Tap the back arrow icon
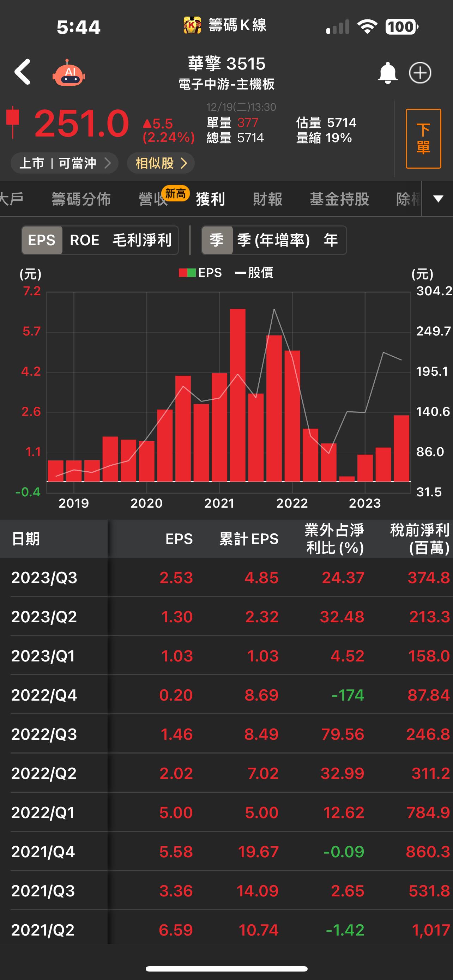Screen dimensions: 453x980 tap(23, 72)
